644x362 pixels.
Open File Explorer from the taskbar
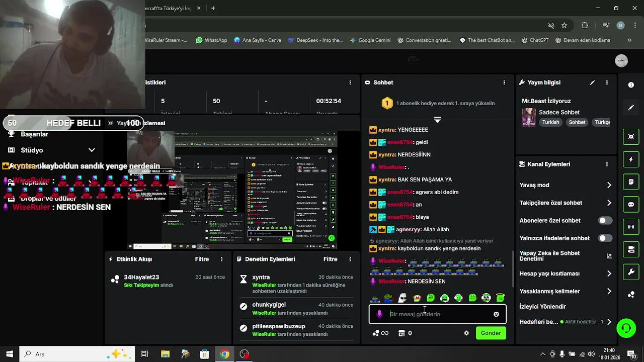[x=165, y=354]
